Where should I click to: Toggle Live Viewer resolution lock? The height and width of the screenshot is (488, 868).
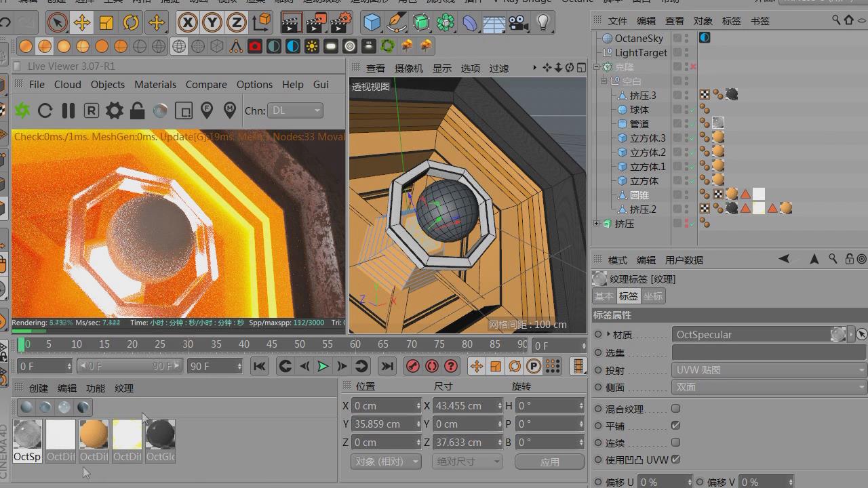[137, 110]
